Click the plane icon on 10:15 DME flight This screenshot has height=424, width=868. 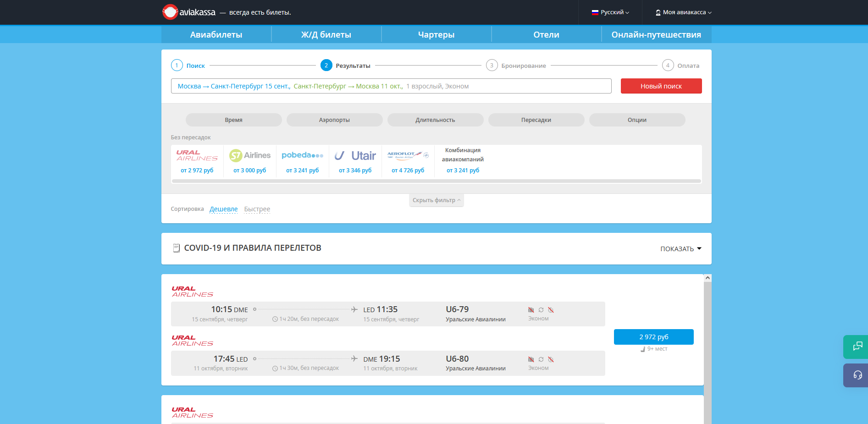(x=354, y=309)
